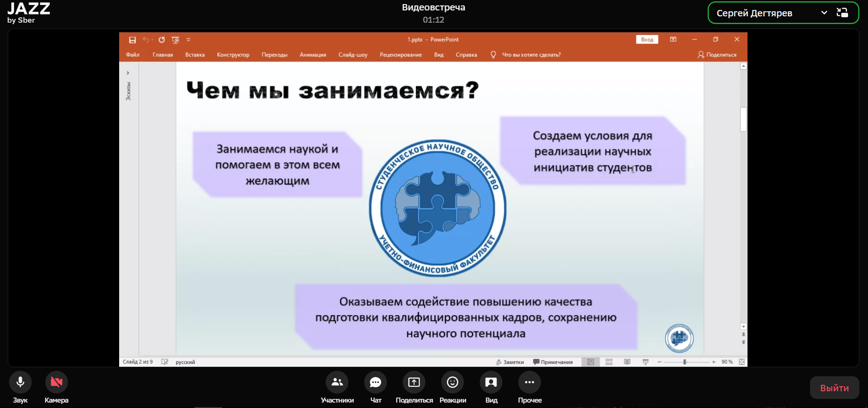Start slideshow from beginning toolbar icon
The height and width of the screenshot is (408, 868).
pos(175,40)
